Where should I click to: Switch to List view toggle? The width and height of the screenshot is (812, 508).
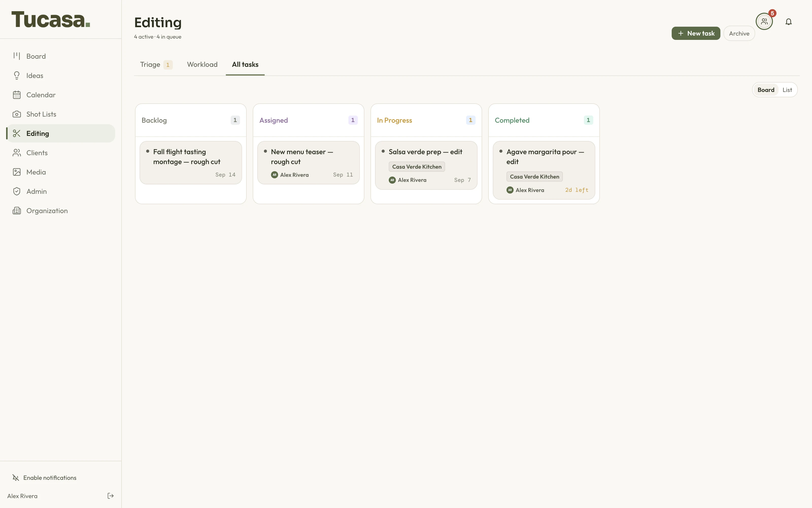787,90
